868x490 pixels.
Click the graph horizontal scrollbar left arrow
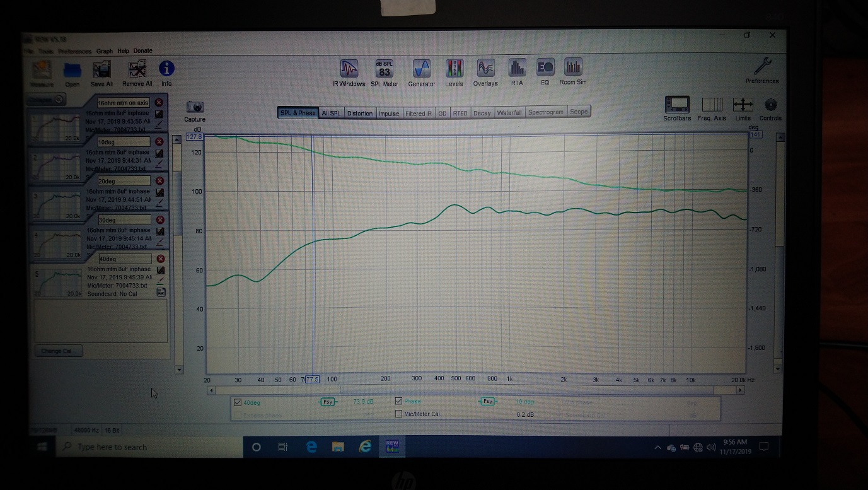point(211,390)
